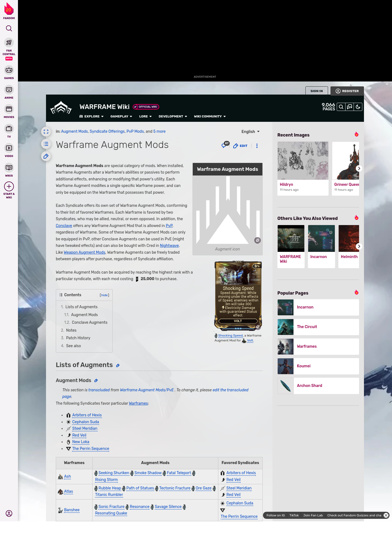Image resolution: width=392 pixels, height=545 pixels.
Task: Enlarge the Augment icon image
Action: click(257, 240)
